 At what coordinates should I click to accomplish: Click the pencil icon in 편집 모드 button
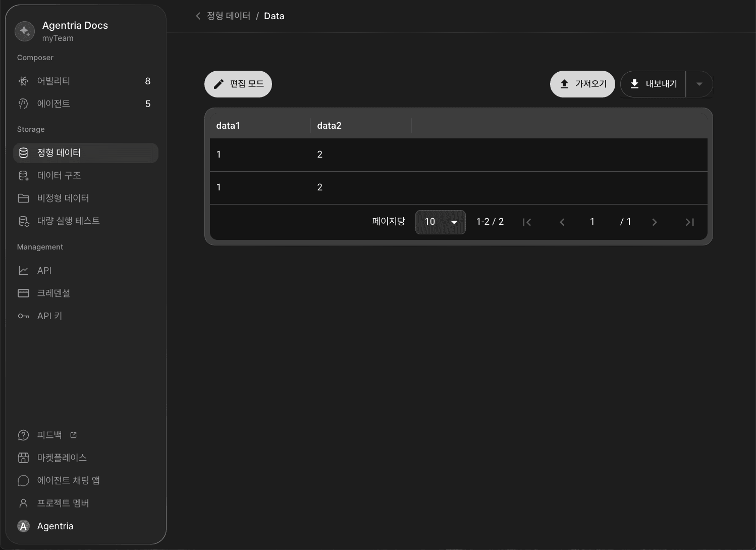219,84
